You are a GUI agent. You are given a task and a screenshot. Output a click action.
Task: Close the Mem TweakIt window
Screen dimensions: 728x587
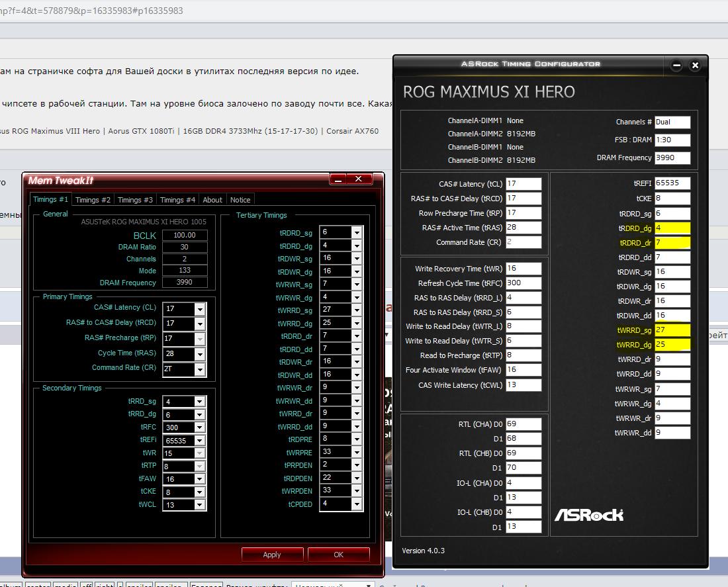coord(359,179)
